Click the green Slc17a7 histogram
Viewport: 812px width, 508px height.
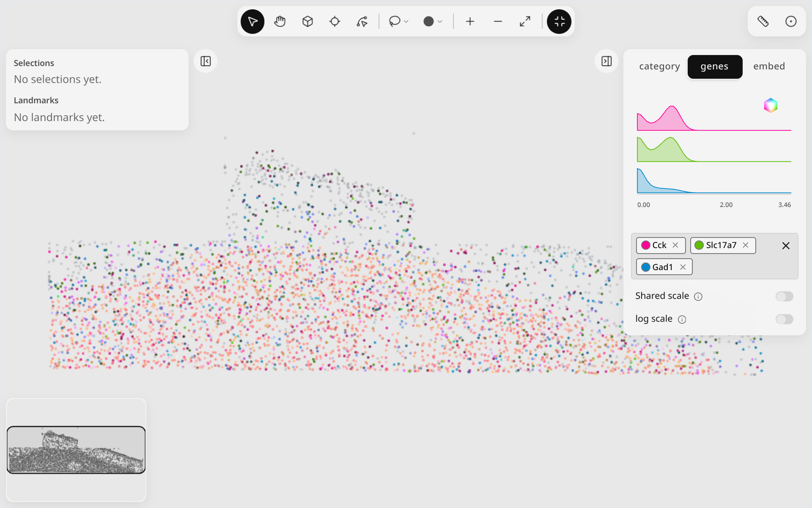click(714, 149)
